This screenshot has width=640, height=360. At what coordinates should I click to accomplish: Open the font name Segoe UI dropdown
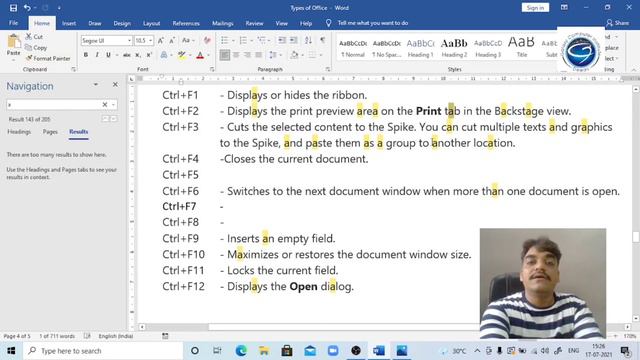pos(129,40)
